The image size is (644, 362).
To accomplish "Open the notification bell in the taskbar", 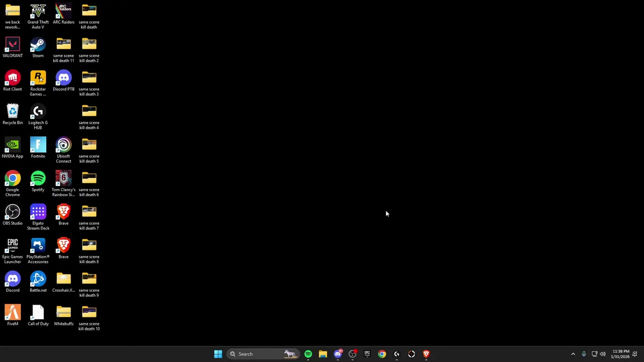I will 635,354.
